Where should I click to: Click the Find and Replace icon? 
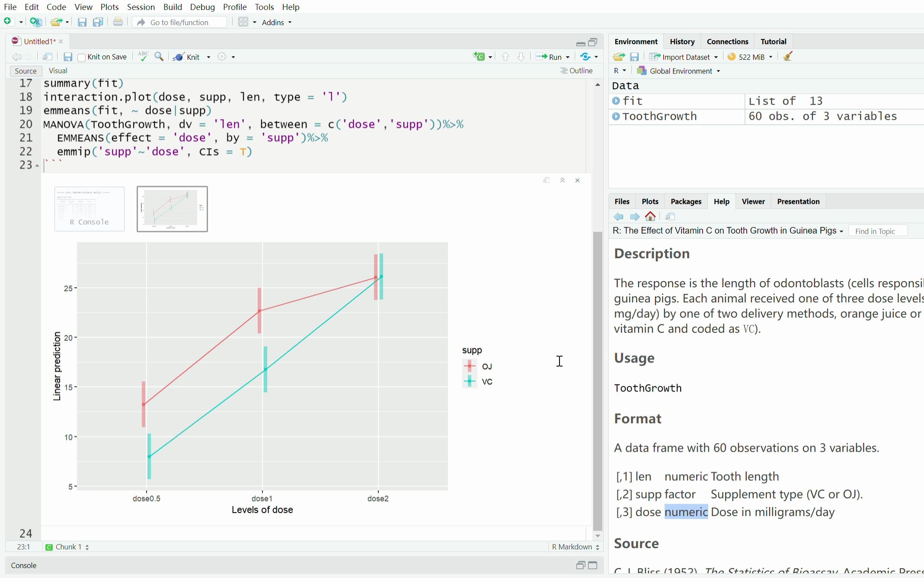pos(159,57)
